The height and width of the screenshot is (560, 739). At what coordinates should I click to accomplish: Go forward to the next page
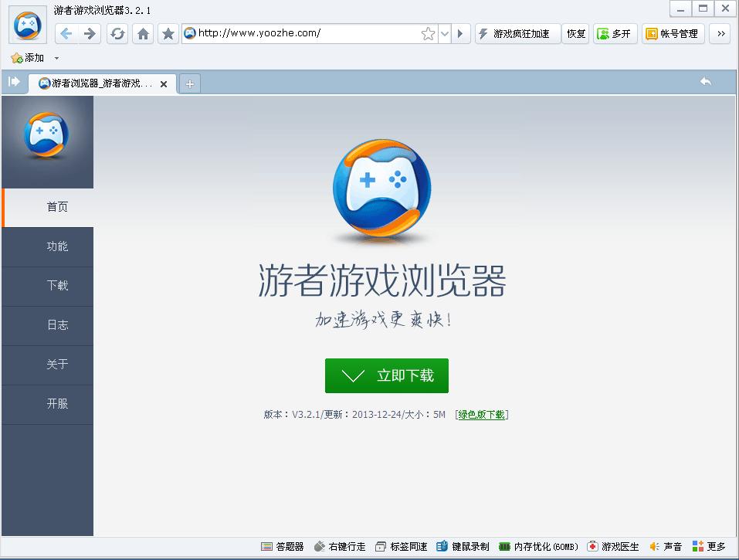point(89,33)
